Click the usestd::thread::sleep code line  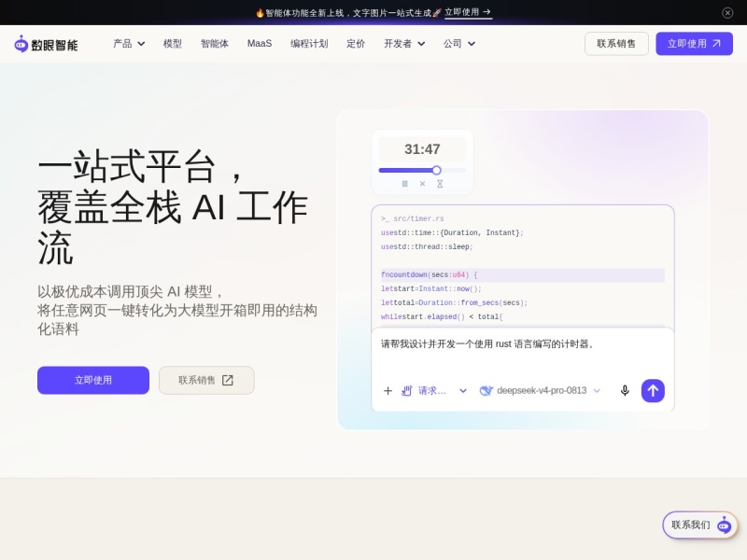coord(427,246)
